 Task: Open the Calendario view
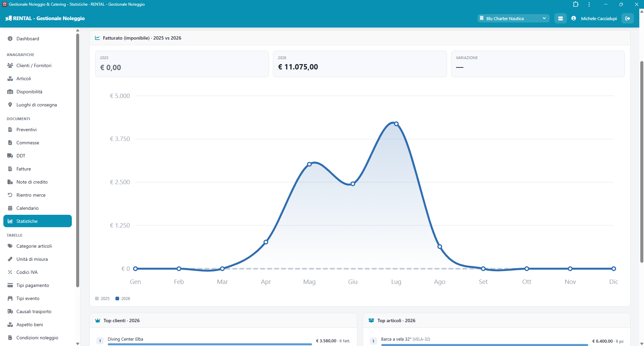(x=38, y=208)
